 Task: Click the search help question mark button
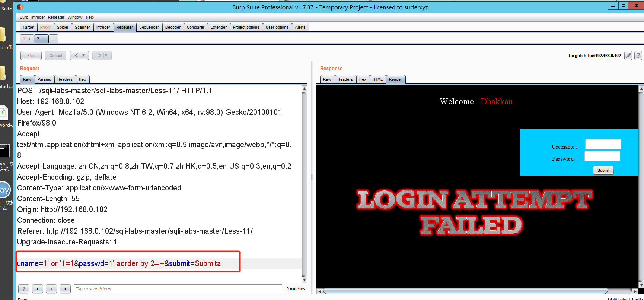tap(24, 289)
